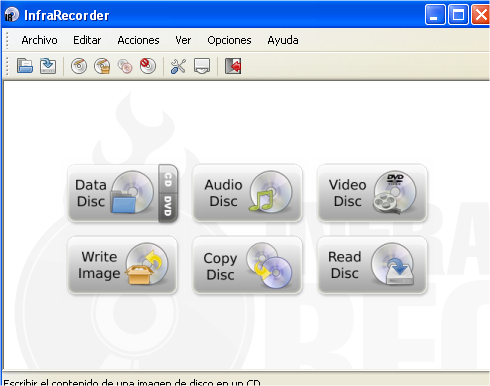The height and width of the screenshot is (386, 490).
Task: Minimize the InfraRecorder window
Action: tap(435, 15)
